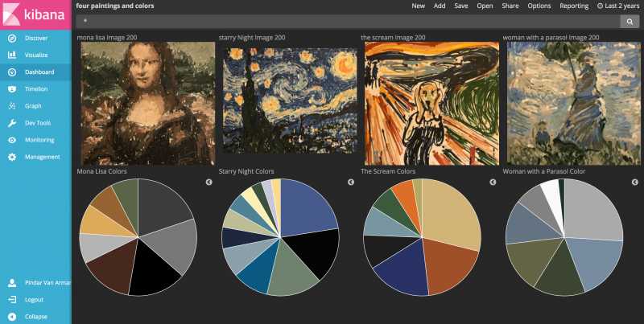Click the Collapse label in sidebar
Image resolution: width=644 pixels, height=324 pixels.
[35, 317]
